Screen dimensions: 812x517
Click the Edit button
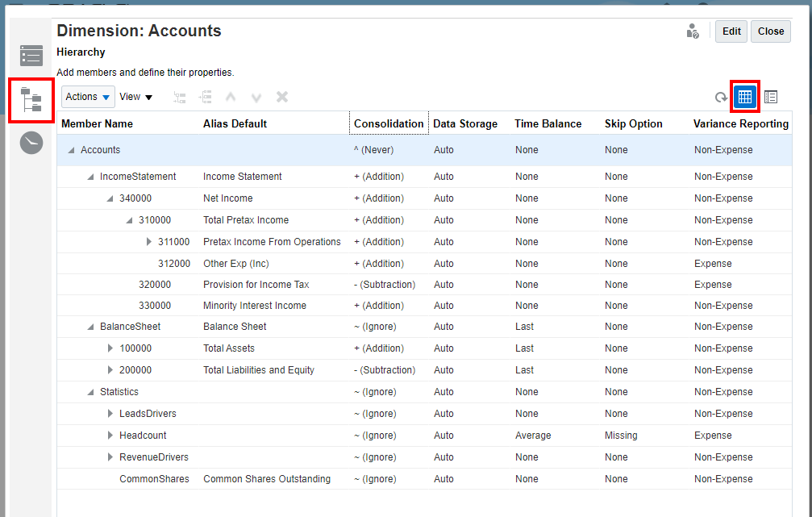click(731, 31)
